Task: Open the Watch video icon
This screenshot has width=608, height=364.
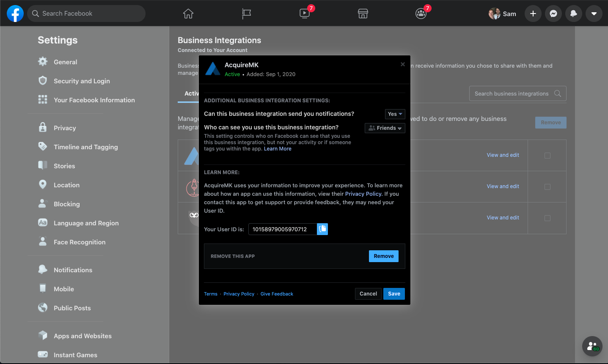Action: tap(305, 14)
